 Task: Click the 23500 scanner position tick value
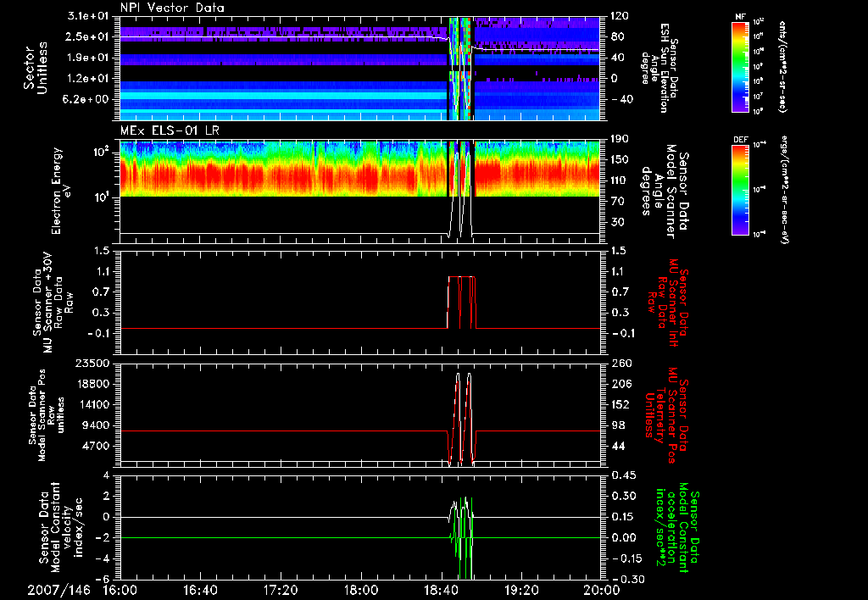(93, 364)
